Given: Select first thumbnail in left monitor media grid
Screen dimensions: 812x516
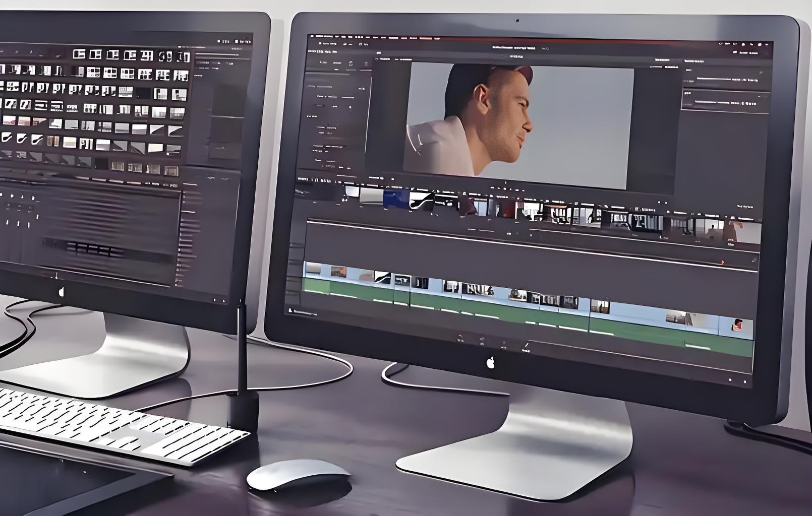Looking at the screenshot, I should (79, 53).
